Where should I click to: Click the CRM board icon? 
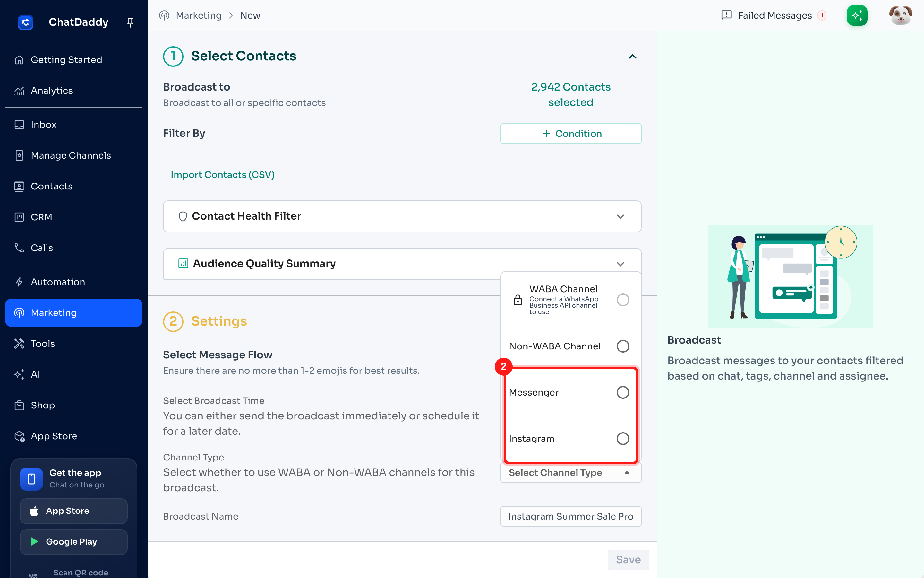(19, 217)
